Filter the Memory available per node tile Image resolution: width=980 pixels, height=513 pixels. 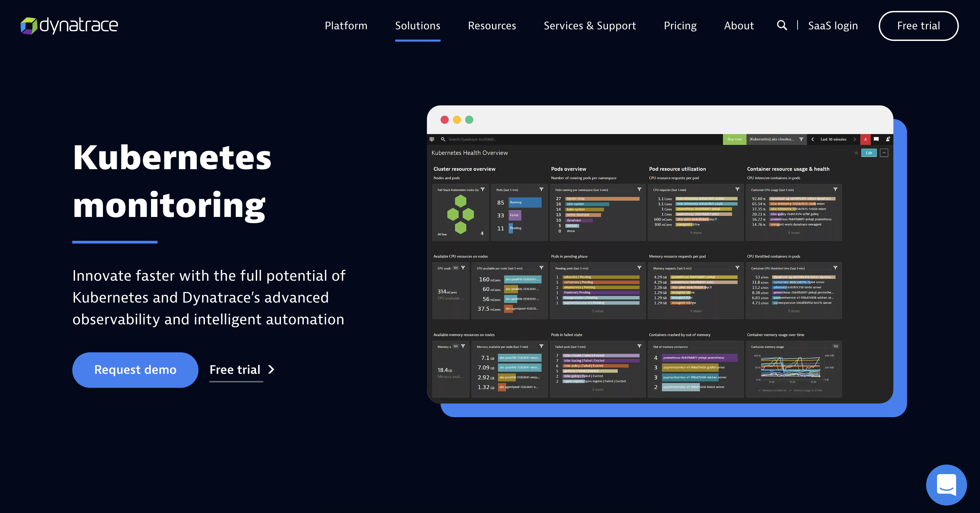(541, 346)
